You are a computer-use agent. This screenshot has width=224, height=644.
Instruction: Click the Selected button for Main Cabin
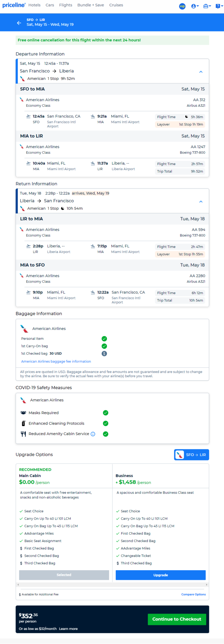tap(64, 575)
